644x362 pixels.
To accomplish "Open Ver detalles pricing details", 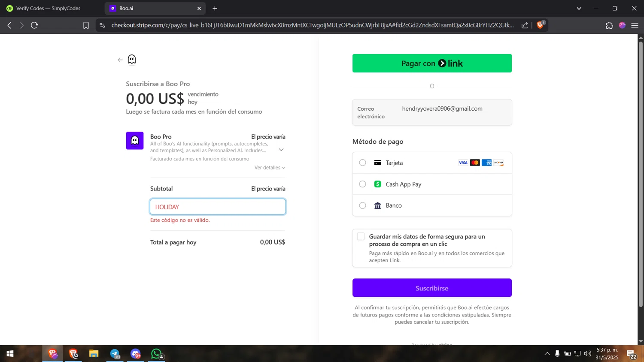I will (270, 168).
